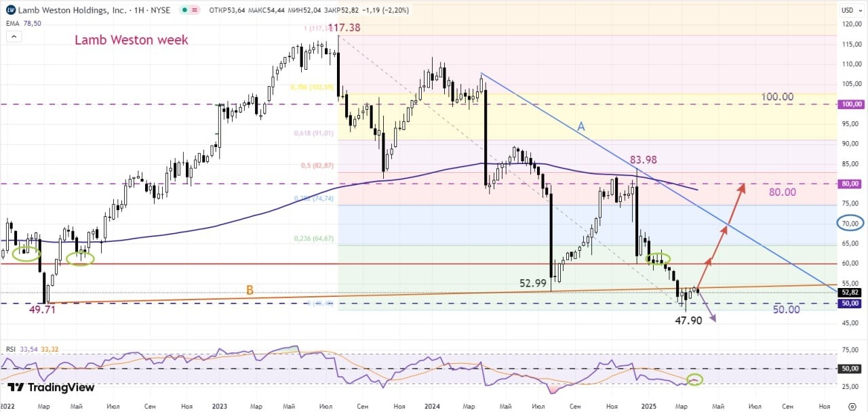
Task: Click the 50,00 price tag on the main axis
Action: click(x=851, y=304)
